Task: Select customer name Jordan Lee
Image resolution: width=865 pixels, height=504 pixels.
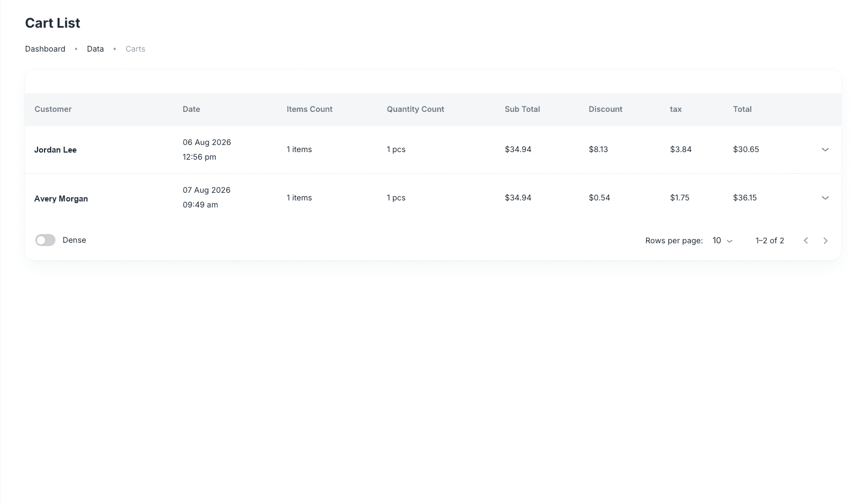Action: point(55,150)
